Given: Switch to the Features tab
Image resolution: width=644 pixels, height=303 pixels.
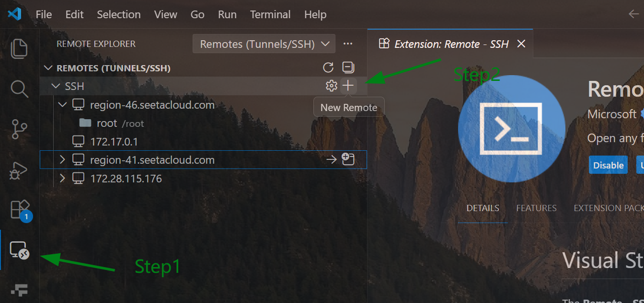Looking at the screenshot, I should click(x=536, y=208).
